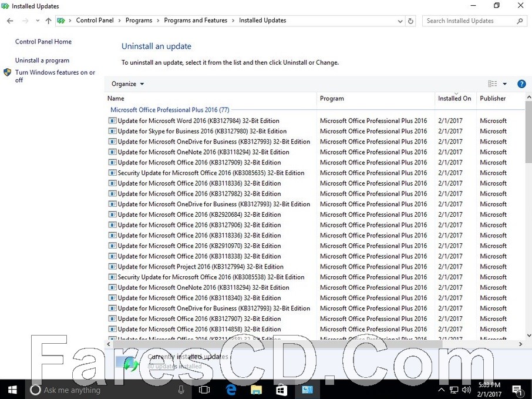Open Turn Windows features on or off

point(55,76)
